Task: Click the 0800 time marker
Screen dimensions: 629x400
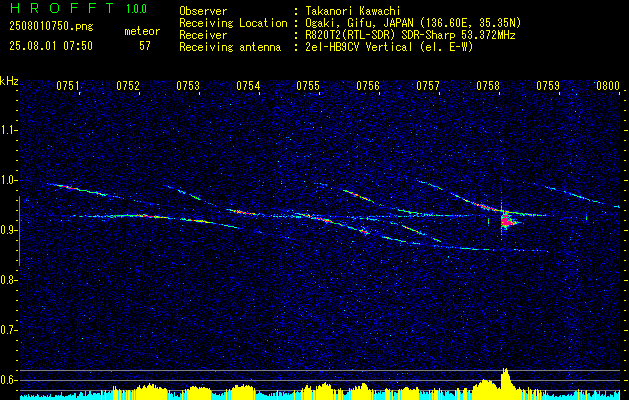Action: pyautogui.click(x=608, y=86)
